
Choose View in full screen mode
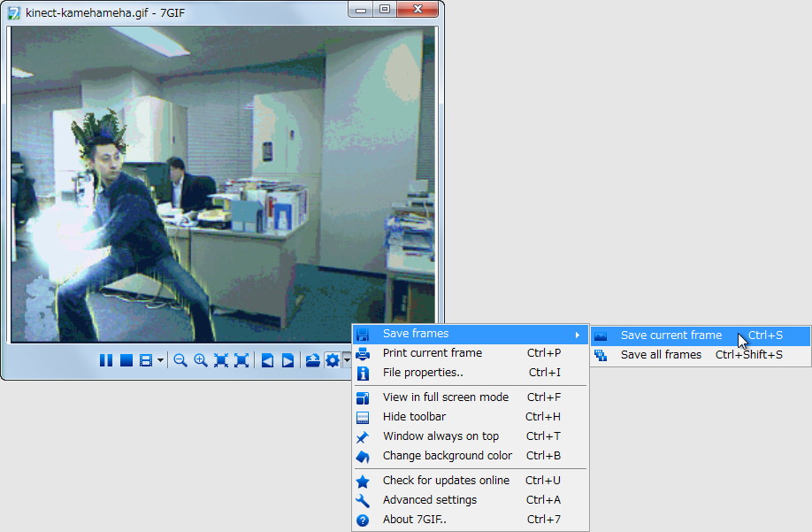click(471, 397)
